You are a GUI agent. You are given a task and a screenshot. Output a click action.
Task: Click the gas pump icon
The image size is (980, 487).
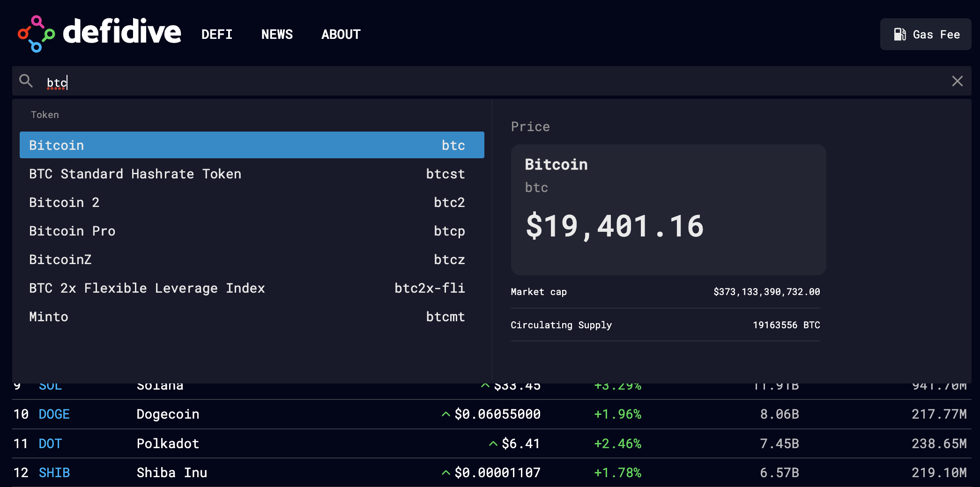click(900, 34)
